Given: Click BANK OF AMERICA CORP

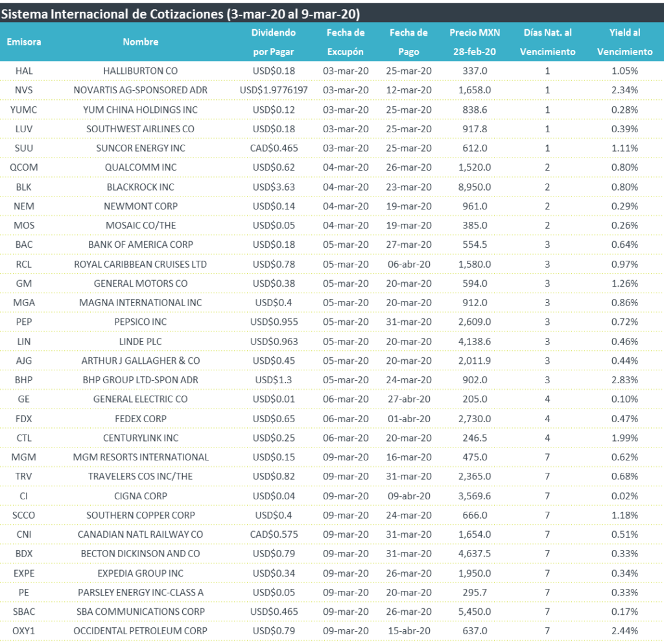Looking at the screenshot, I should pyautogui.click(x=141, y=244).
